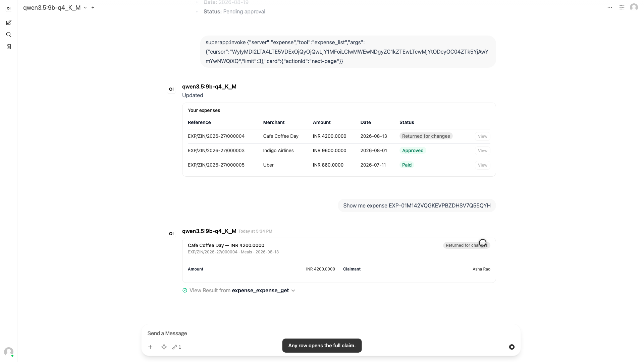Click the plus attachment icon in message bar
This screenshot has height=362, width=644.
pos(150,347)
